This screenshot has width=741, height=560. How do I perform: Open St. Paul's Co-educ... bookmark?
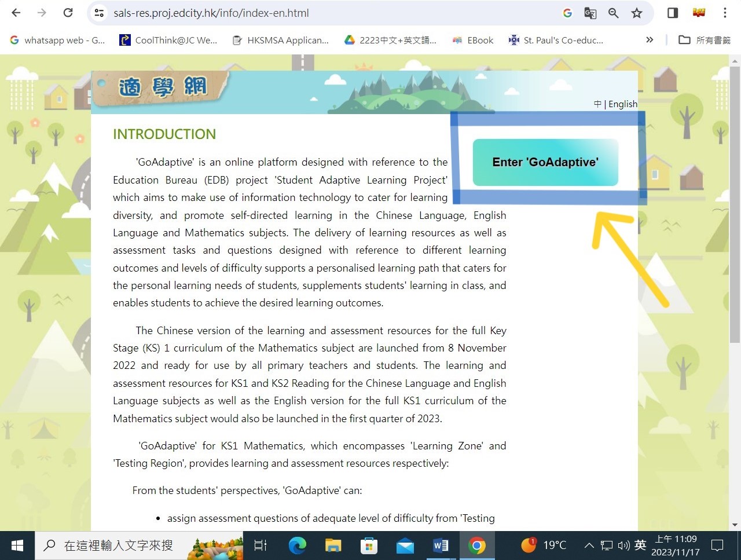tap(556, 40)
